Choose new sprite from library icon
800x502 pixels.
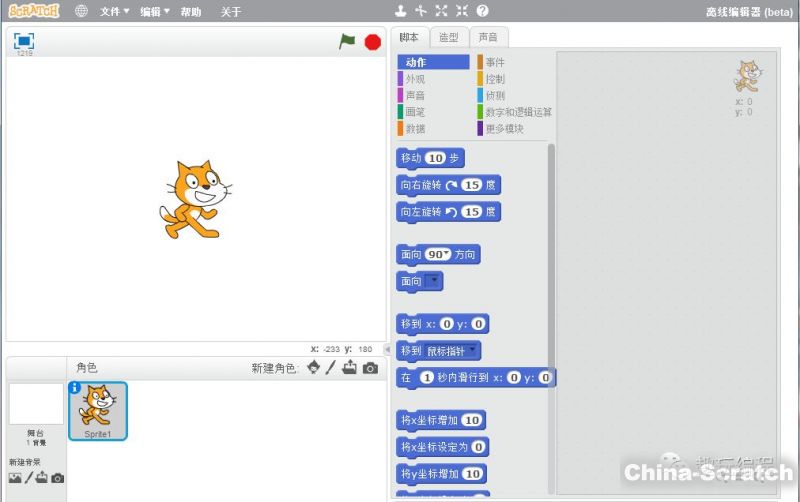coord(313,368)
